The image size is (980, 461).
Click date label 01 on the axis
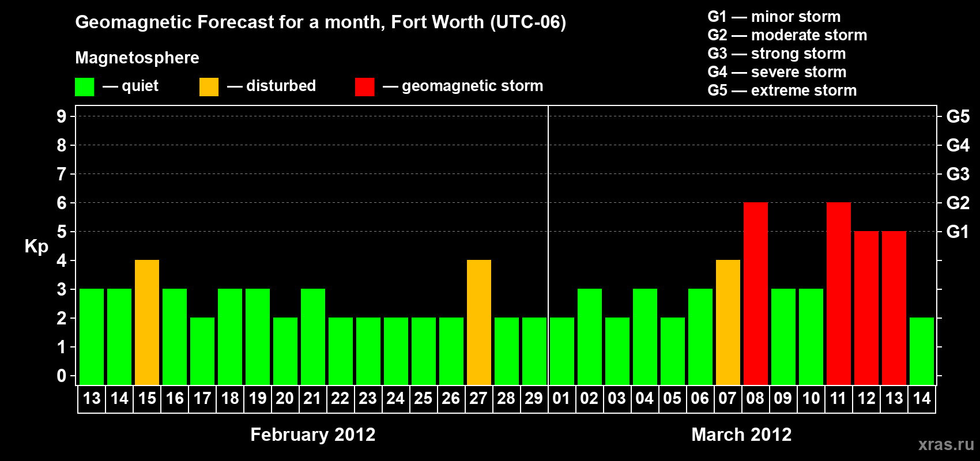[x=561, y=398]
